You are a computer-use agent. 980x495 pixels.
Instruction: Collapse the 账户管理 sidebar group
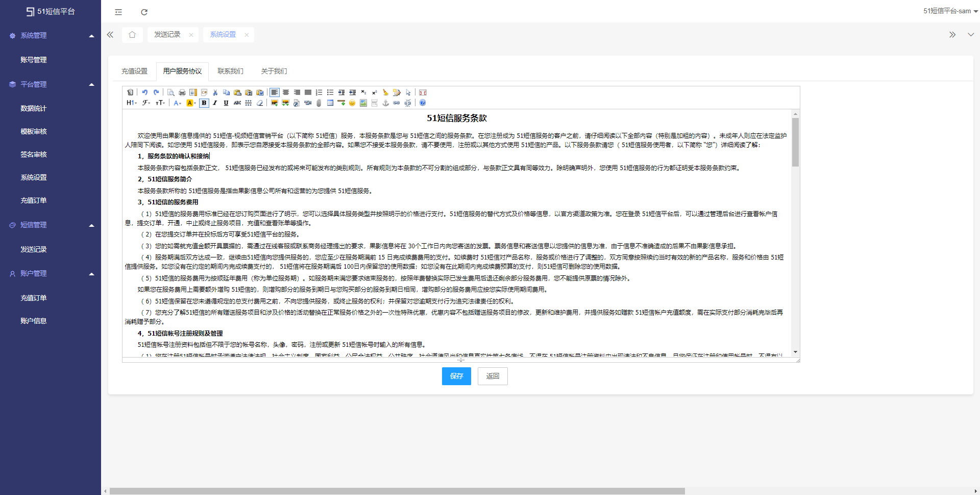coord(51,274)
